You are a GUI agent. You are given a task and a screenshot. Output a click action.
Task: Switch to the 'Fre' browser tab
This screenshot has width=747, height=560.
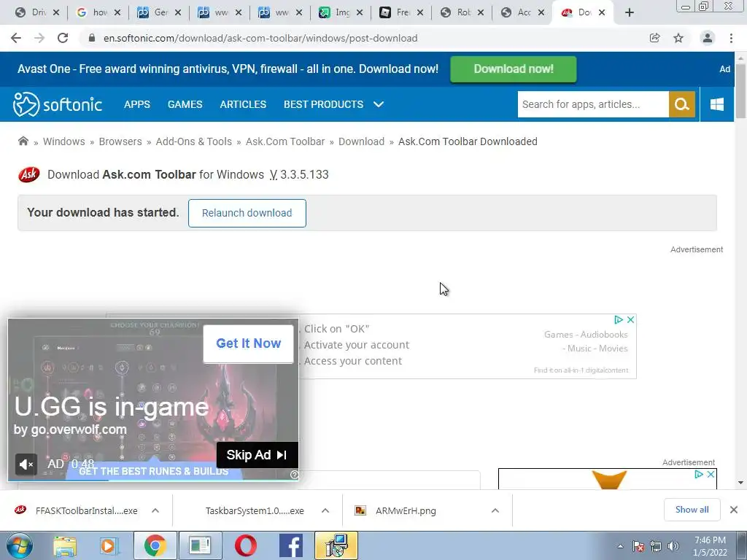(x=402, y=12)
